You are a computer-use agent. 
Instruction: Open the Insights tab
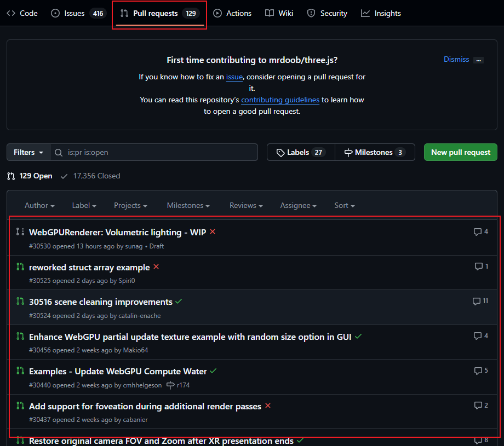point(381,14)
